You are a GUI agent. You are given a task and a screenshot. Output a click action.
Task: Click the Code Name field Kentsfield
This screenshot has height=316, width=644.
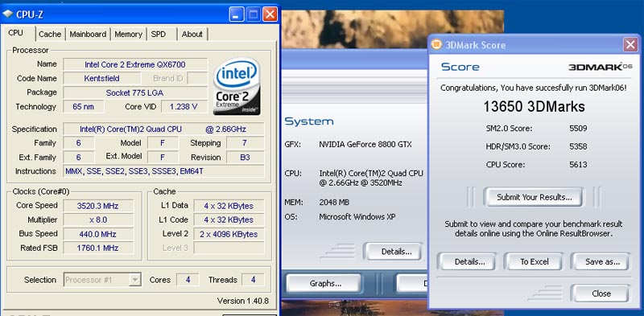[102, 78]
